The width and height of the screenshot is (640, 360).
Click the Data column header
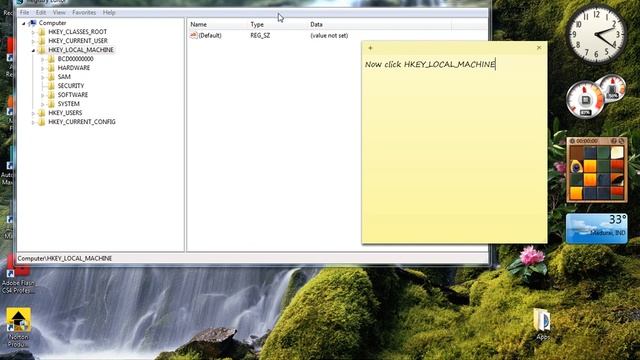coord(379,24)
